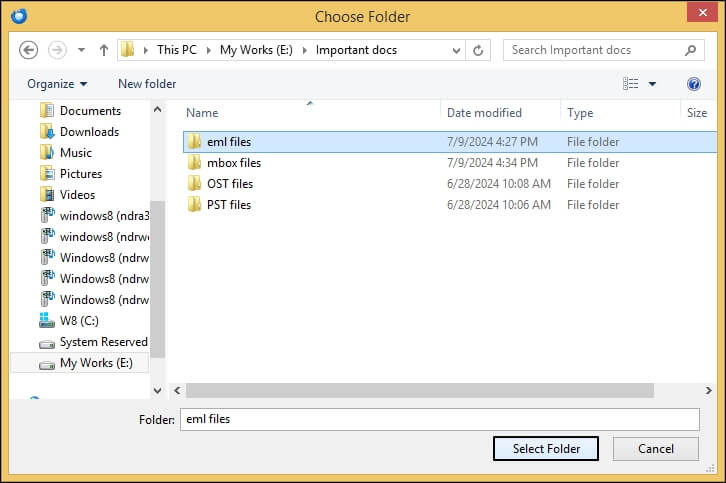Refresh the Important docs folder
This screenshot has width=726, height=483.
(478, 50)
